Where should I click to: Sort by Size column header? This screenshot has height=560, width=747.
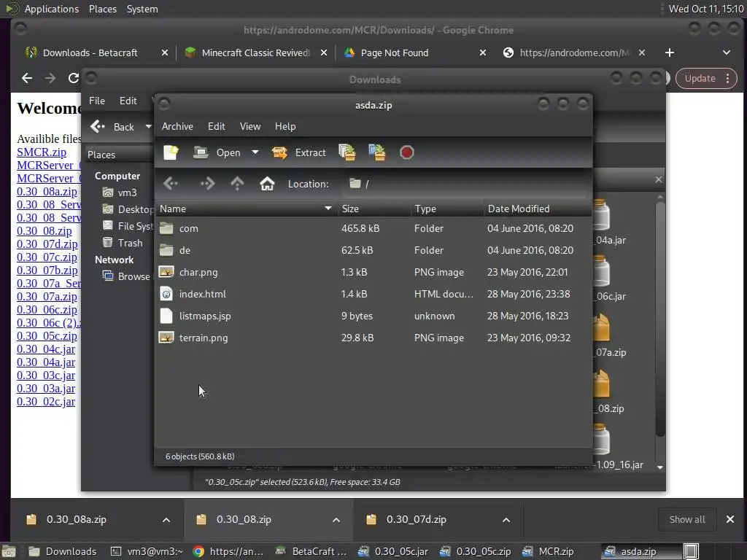374,209
